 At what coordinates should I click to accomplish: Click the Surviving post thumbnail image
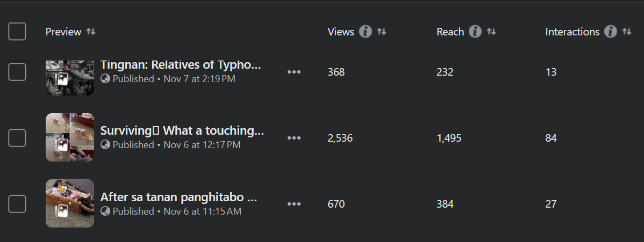pos(70,137)
